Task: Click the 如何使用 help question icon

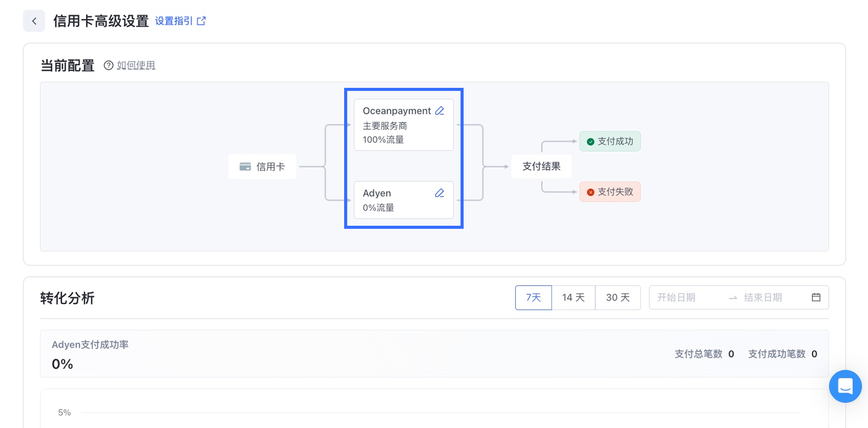Action: [x=108, y=65]
